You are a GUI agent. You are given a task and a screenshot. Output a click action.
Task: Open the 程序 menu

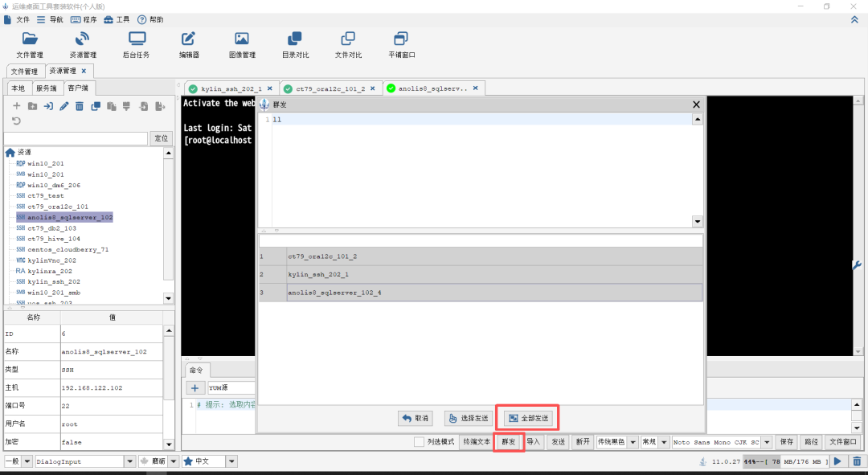84,19
